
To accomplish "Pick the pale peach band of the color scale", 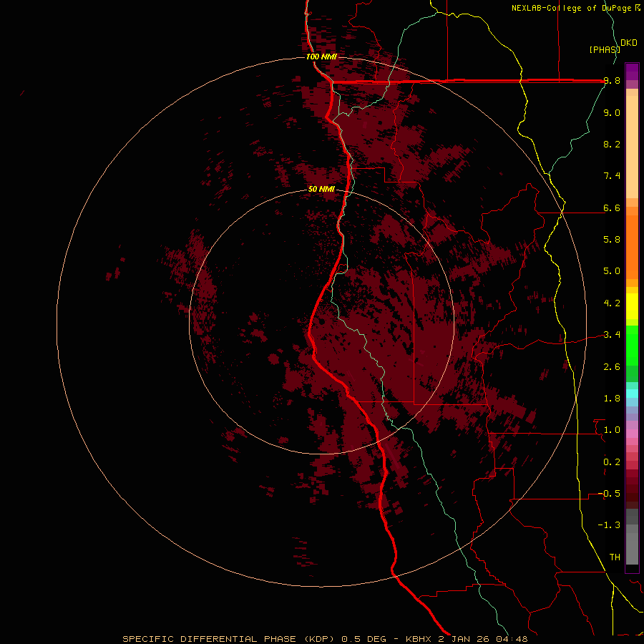I will (x=632, y=147).
